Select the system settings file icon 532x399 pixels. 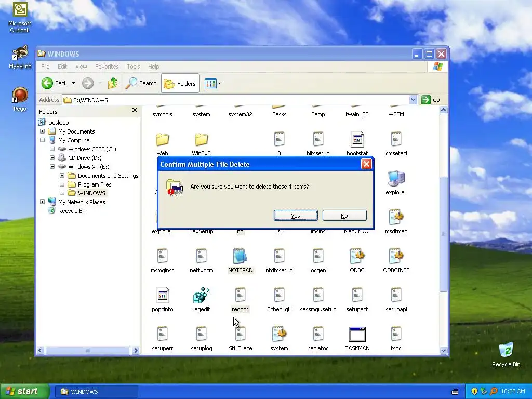pos(279,334)
